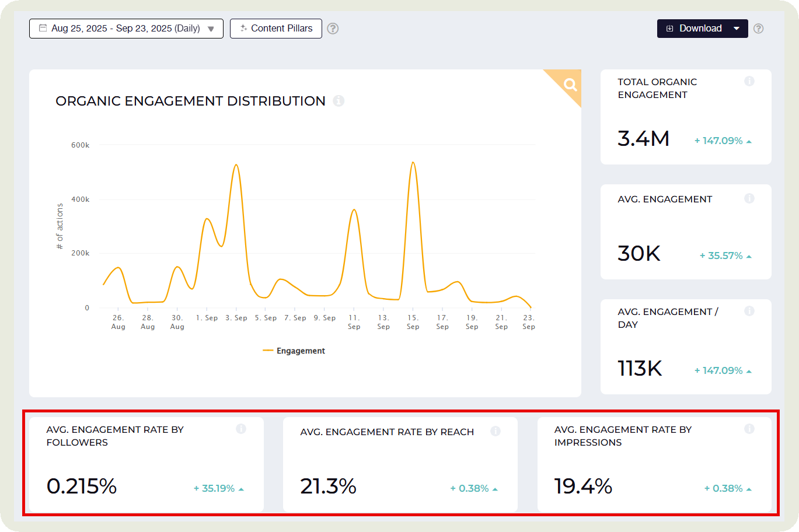
Task: Click the Content Pillars button
Action: click(276, 29)
